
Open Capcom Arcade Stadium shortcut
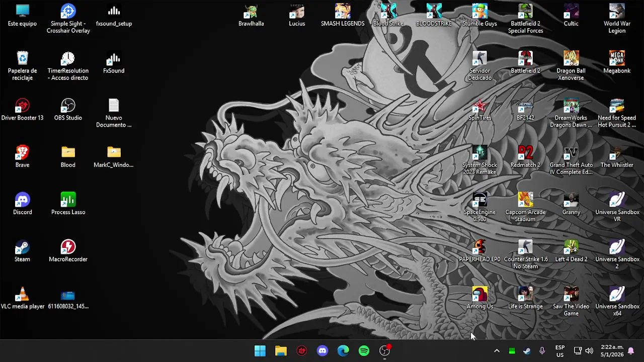pyautogui.click(x=525, y=207)
